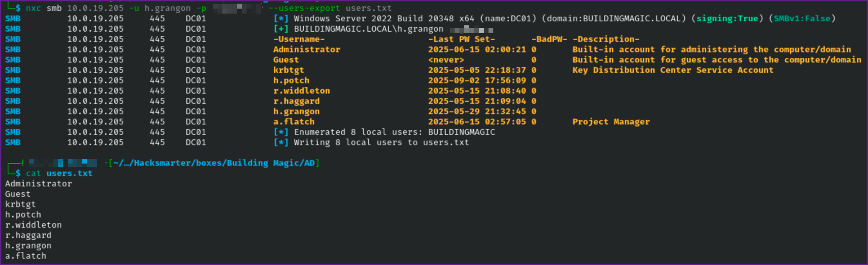Click the 'Project Manager' description for a.flatch
Viewport: 868px width, 265px height.
[611, 122]
